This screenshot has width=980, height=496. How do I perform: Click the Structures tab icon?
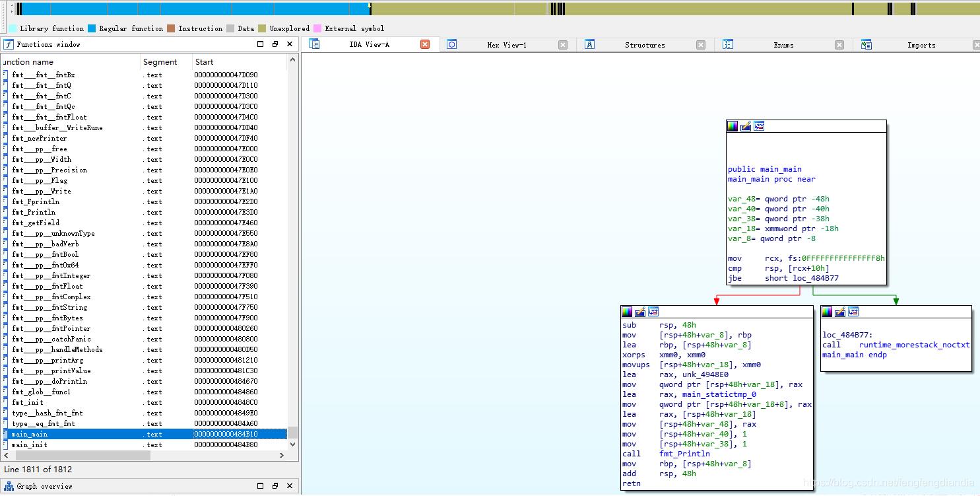click(590, 45)
